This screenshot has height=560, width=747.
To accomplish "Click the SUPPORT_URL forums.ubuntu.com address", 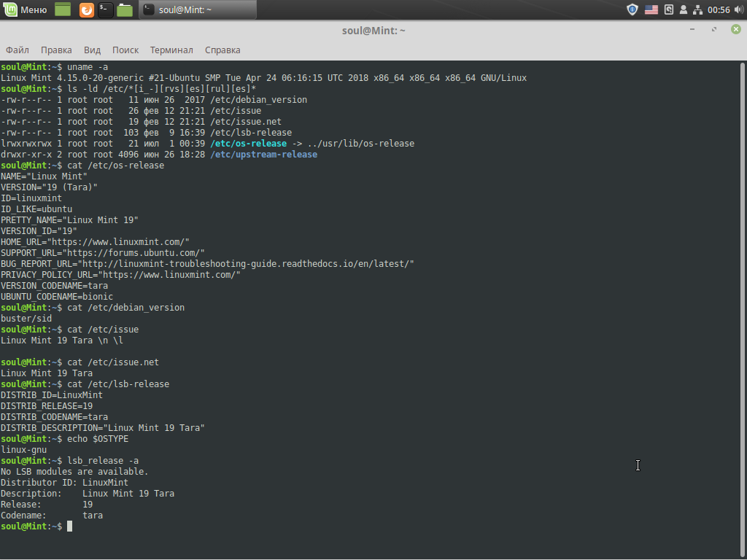I will [134, 253].
